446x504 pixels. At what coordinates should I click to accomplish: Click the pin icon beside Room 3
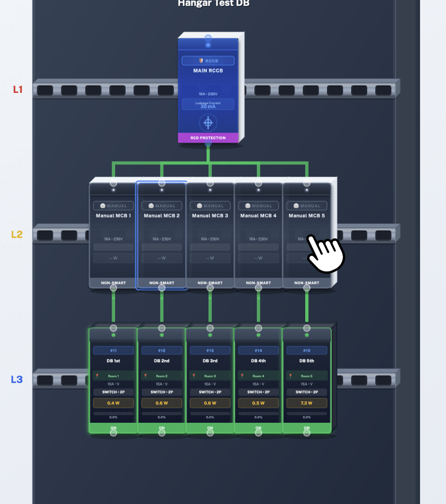194,376
